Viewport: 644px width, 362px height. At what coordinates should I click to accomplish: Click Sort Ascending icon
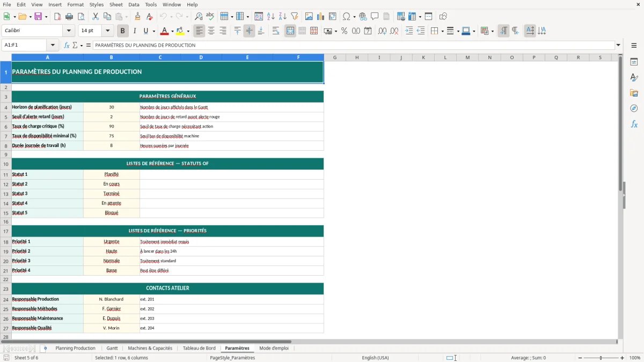271,17
